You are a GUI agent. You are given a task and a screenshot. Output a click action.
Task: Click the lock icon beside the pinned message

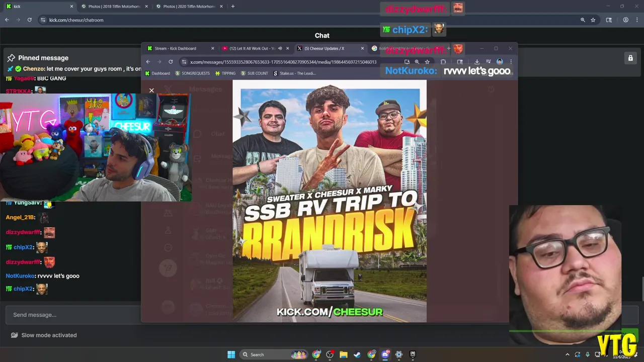coord(630,58)
